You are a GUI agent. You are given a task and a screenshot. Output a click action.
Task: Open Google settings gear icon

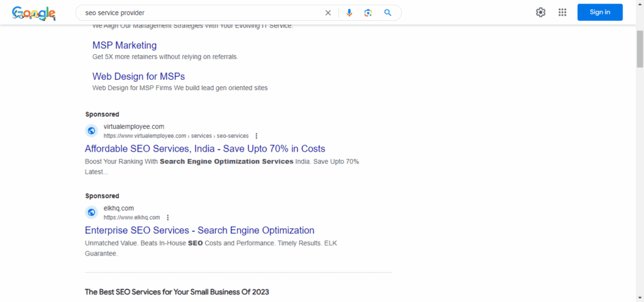[540, 13]
